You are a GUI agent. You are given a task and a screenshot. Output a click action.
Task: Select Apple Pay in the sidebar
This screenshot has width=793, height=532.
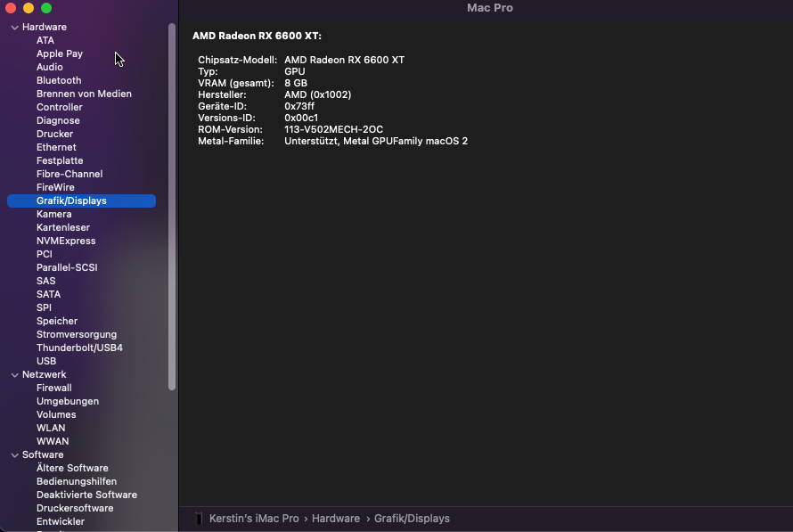59,53
